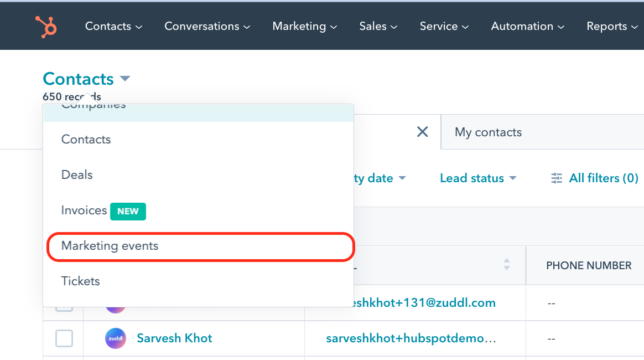The image size is (644, 360).
Task: Select the Invoices menu entry
Action: pos(84,210)
